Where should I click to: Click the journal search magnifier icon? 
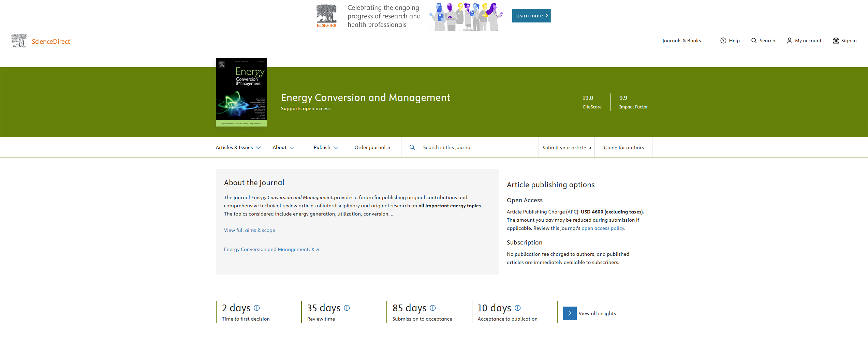412,147
